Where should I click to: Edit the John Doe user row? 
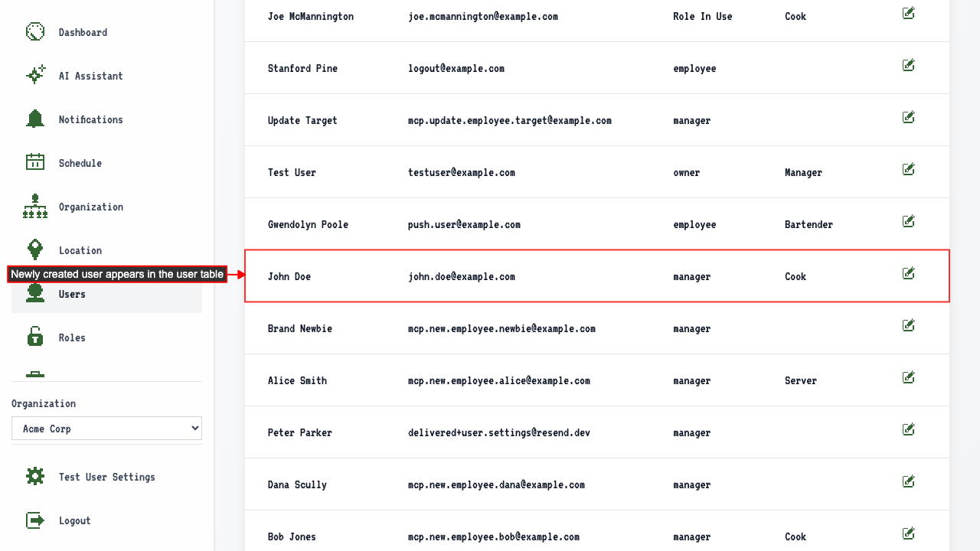[x=908, y=273]
